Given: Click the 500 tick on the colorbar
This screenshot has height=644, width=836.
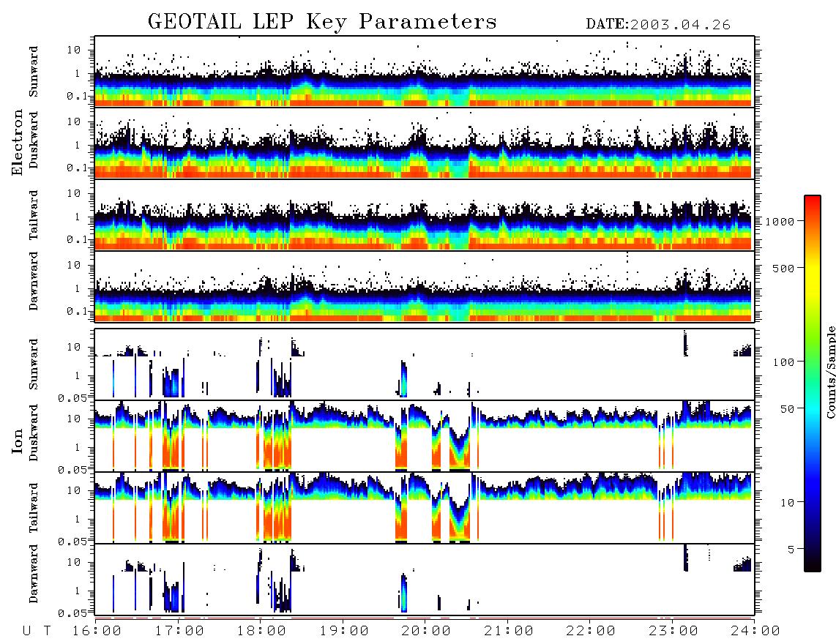Looking at the screenshot, I should [x=784, y=268].
